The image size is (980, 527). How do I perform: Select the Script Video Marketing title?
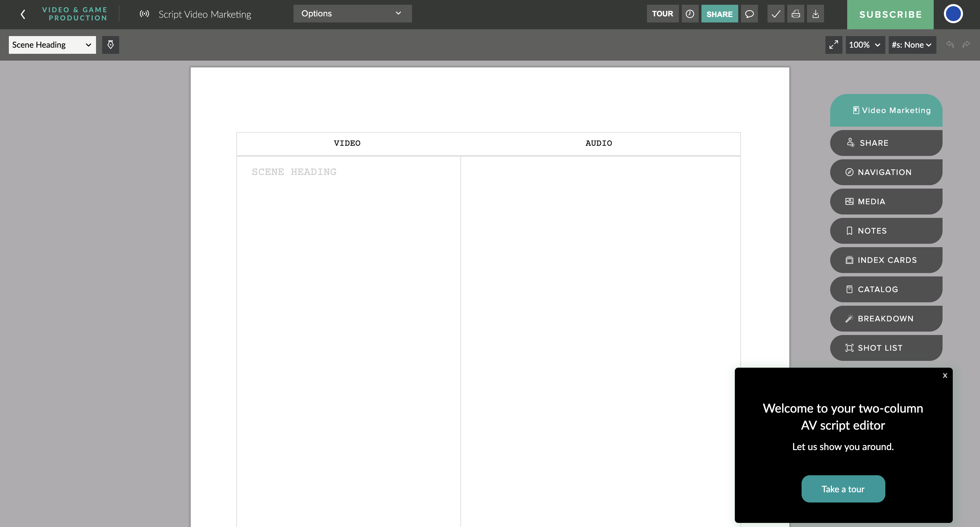point(205,14)
